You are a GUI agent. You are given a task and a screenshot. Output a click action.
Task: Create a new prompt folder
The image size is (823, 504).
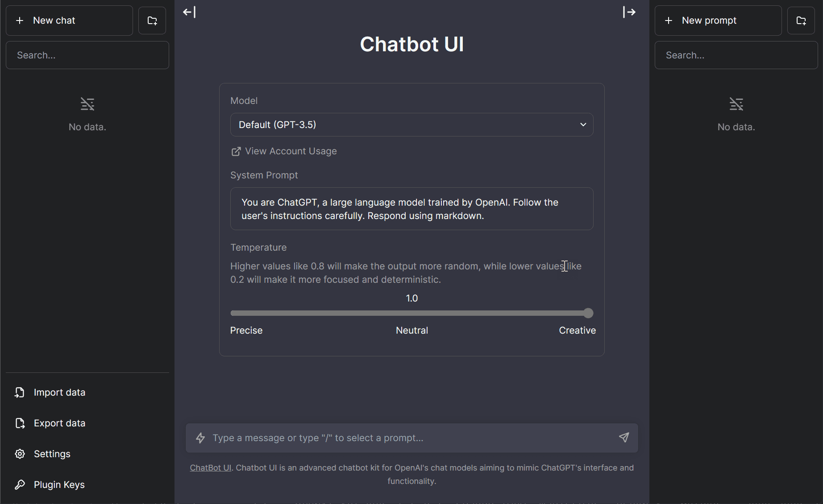(x=801, y=21)
